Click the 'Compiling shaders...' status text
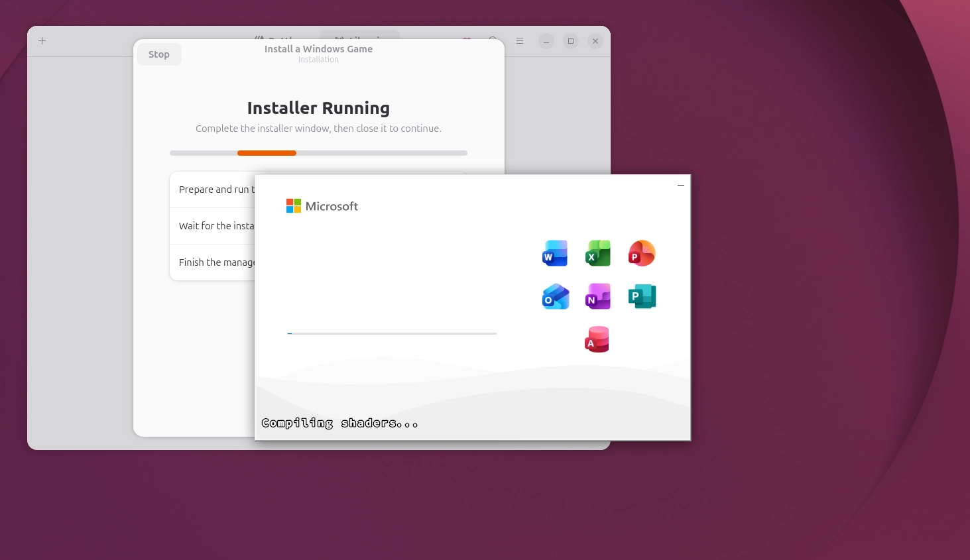 tap(339, 423)
